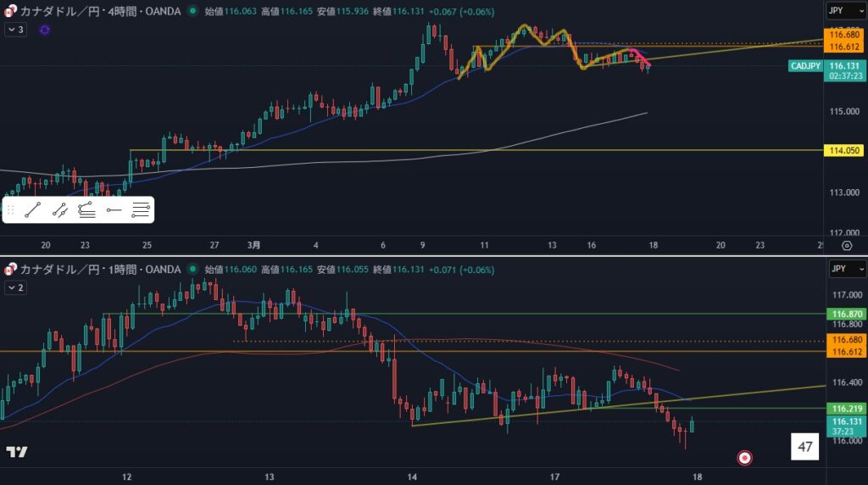Image resolution: width=868 pixels, height=485 pixels.
Task: Select the horizontal ray tool
Action: click(x=114, y=210)
